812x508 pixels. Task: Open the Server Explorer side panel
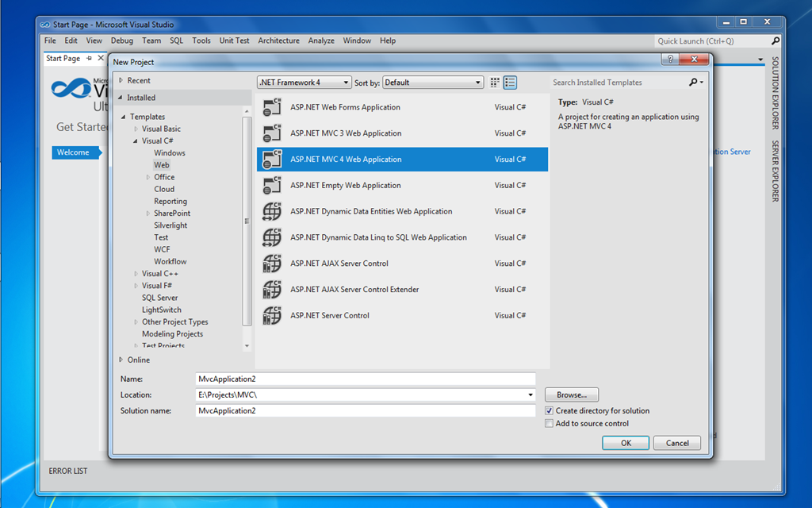tap(776, 171)
